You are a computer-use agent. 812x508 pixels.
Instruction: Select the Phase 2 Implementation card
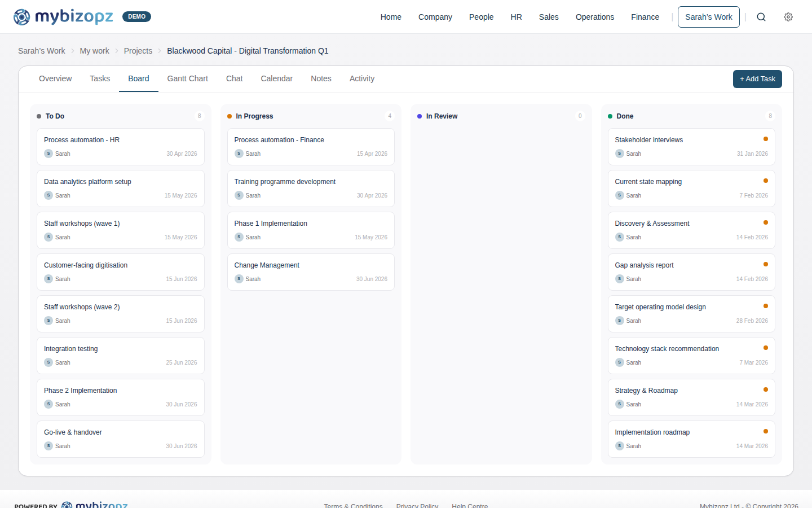coord(120,397)
